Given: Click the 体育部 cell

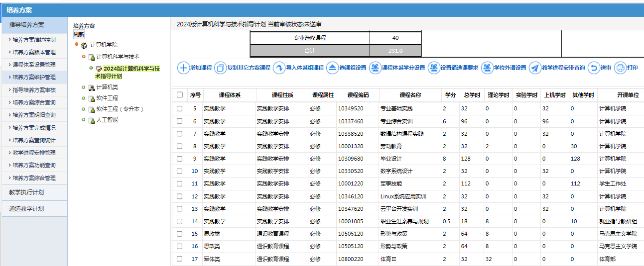Looking at the screenshot, I should (607, 259).
